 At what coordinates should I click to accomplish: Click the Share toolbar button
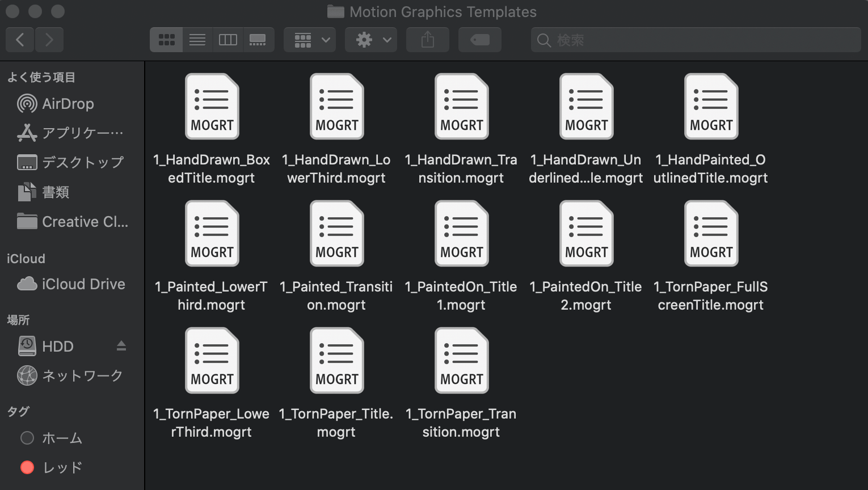pos(428,40)
